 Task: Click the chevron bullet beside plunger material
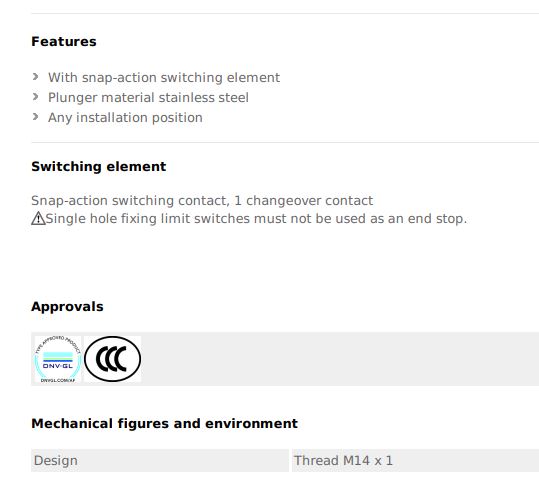tap(35, 97)
